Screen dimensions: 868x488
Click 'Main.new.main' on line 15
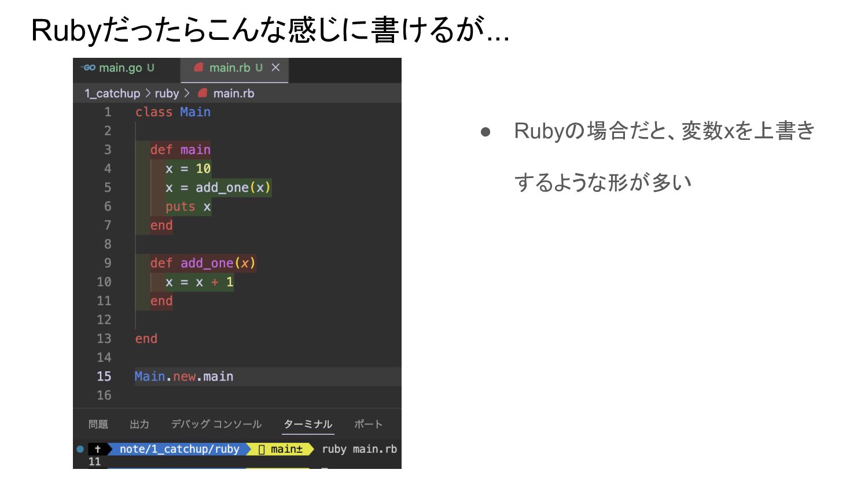[x=184, y=376]
